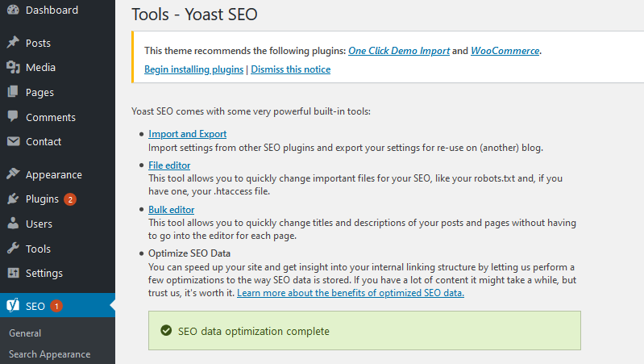Click the Contact envelope icon
This screenshot has width=644, height=364.
coord(13,141)
